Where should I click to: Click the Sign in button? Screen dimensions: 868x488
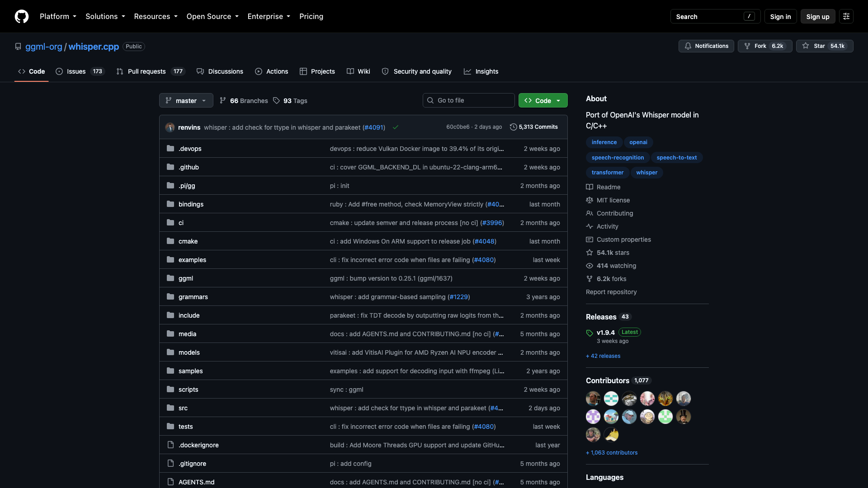coord(780,16)
